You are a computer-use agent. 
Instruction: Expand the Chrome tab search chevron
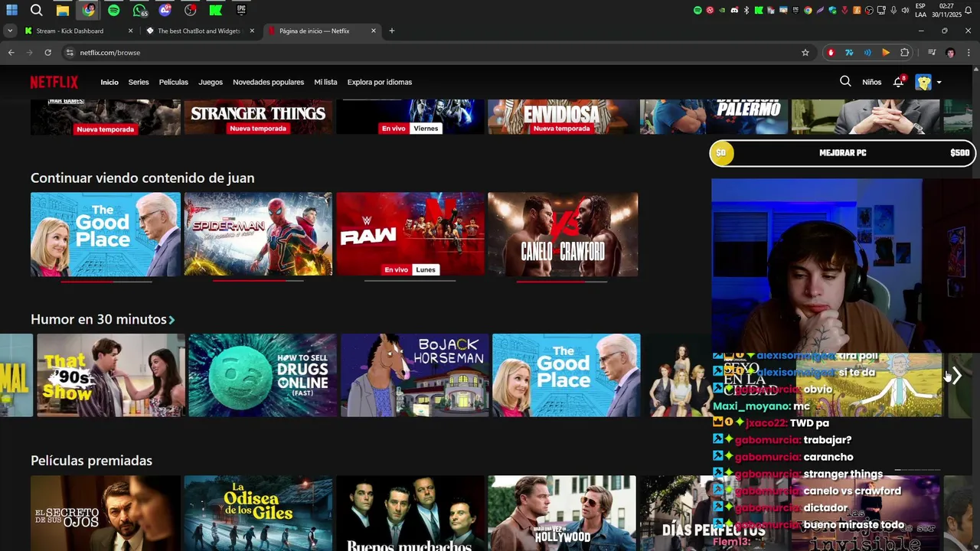(10, 31)
